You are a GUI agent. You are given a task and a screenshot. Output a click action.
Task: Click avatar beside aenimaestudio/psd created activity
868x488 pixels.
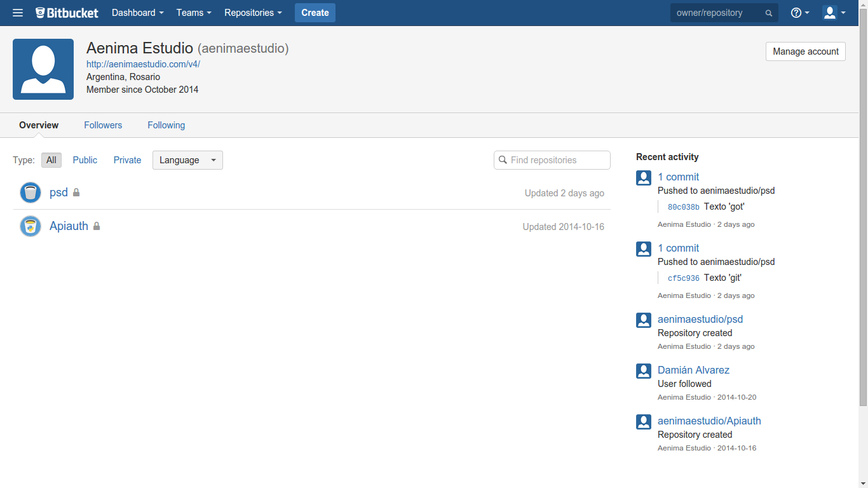[644, 320]
